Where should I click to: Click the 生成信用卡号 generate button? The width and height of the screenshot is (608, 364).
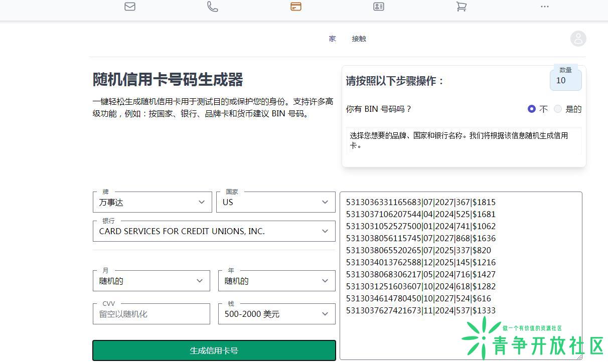tap(214, 350)
